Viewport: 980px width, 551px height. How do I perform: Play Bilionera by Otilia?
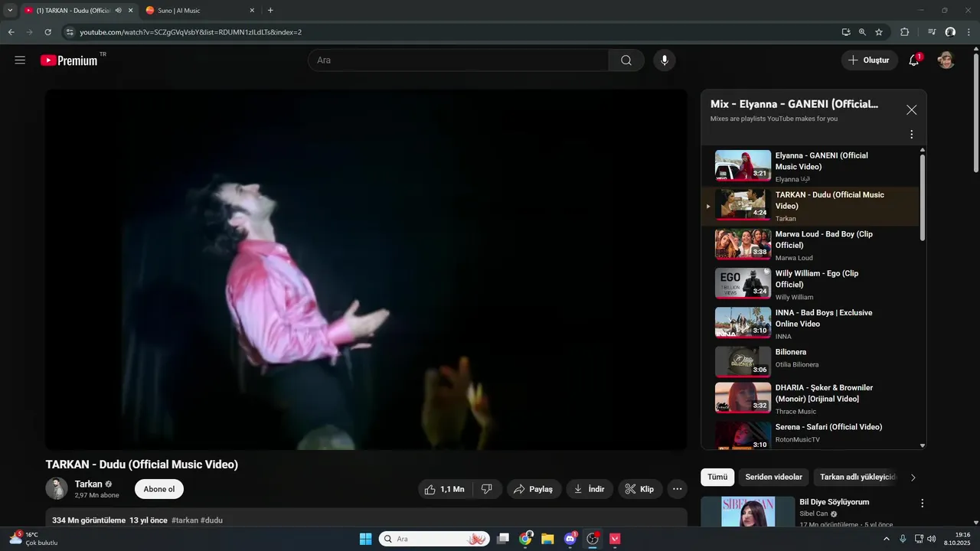(x=810, y=361)
